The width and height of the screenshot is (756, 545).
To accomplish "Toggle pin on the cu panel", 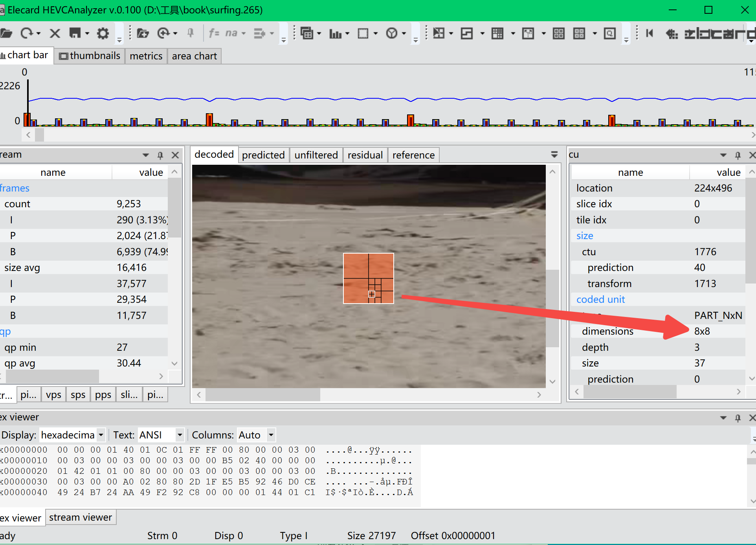I will pos(738,155).
